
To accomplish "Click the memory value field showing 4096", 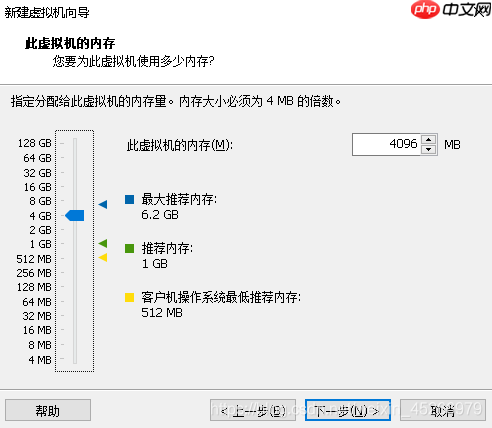I will (387, 144).
